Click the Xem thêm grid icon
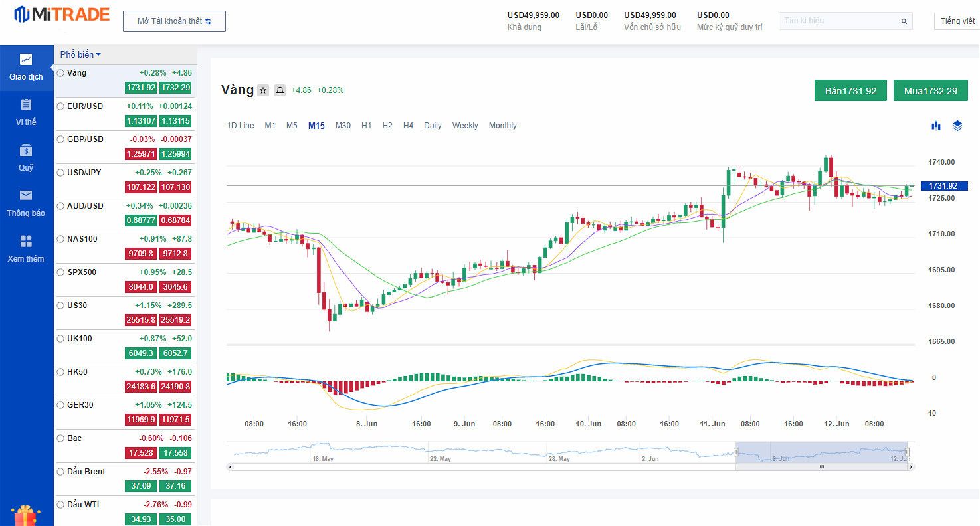 pos(26,241)
